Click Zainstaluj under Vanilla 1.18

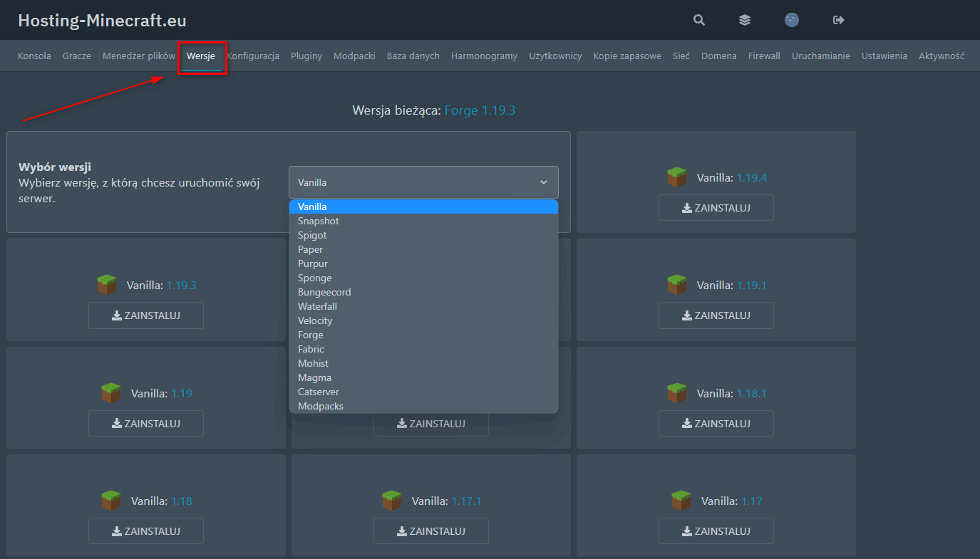146,531
